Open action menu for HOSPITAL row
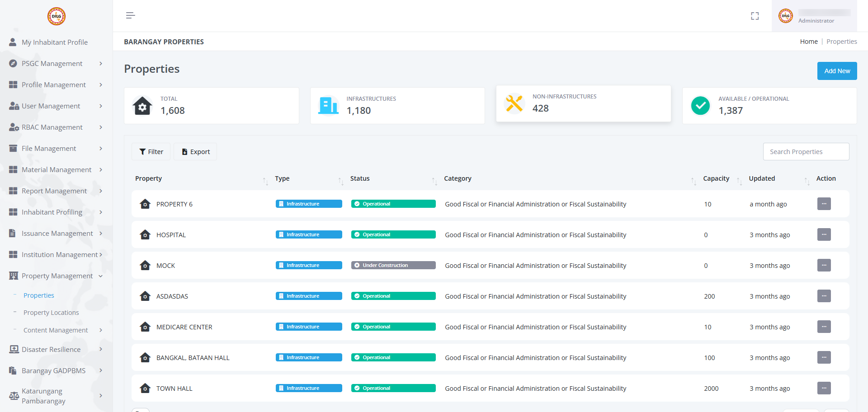Viewport: 868px width, 412px height. coord(824,234)
